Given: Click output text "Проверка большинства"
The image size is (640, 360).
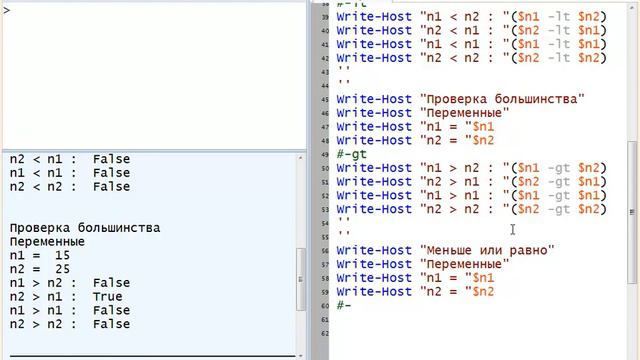Looking at the screenshot, I should click(85, 228).
